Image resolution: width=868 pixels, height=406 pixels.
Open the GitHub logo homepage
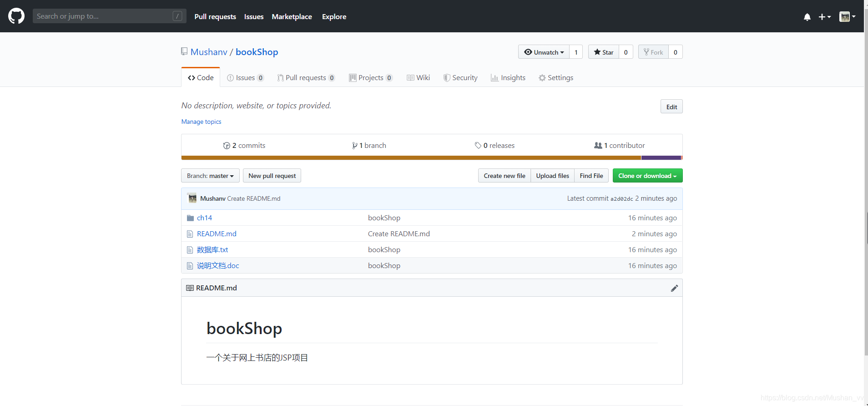tap(16, 16)
